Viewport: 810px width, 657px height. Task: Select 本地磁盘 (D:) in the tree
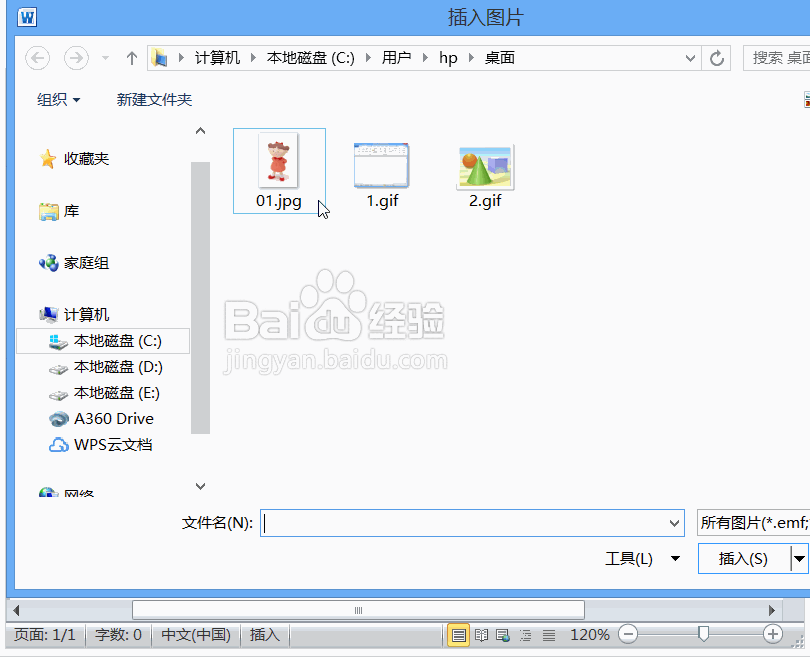(118, 367)
